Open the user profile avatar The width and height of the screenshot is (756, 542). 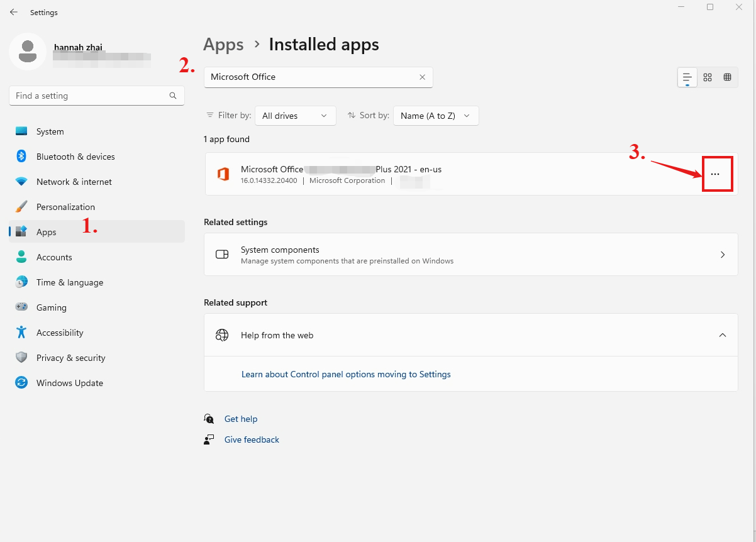coord(27,52)
